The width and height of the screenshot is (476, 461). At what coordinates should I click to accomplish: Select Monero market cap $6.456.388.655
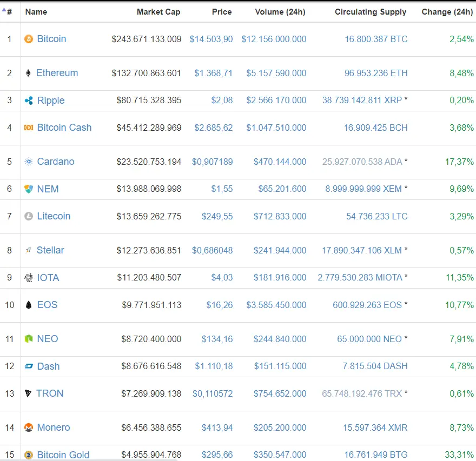pyautogui.click(x=151, y=427)
